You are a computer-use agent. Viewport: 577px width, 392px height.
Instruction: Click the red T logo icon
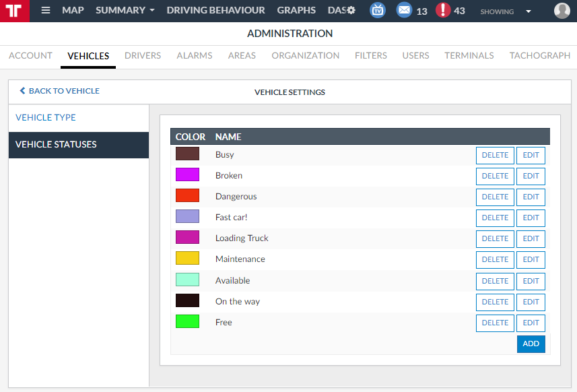14,11
